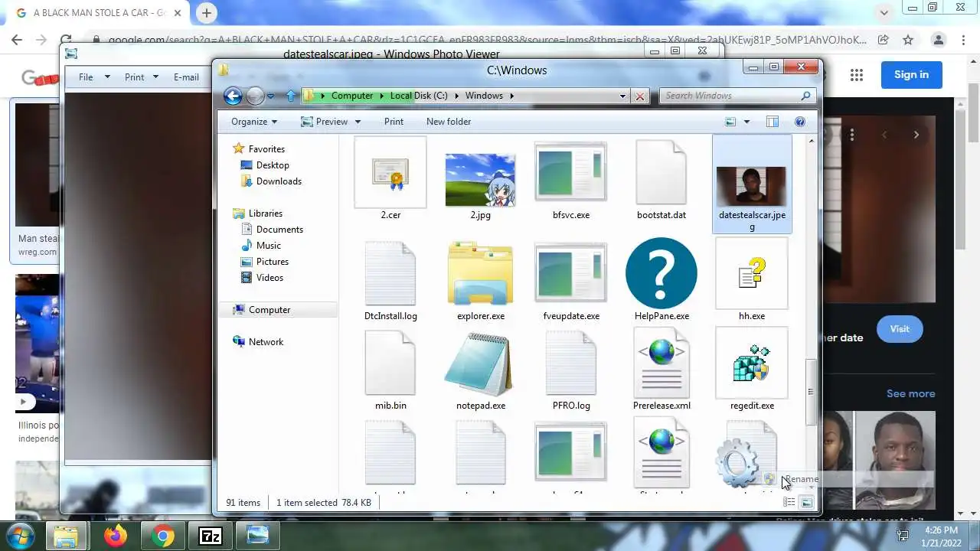
Task: Select PFRO.log file
Action: pos(571,370)
